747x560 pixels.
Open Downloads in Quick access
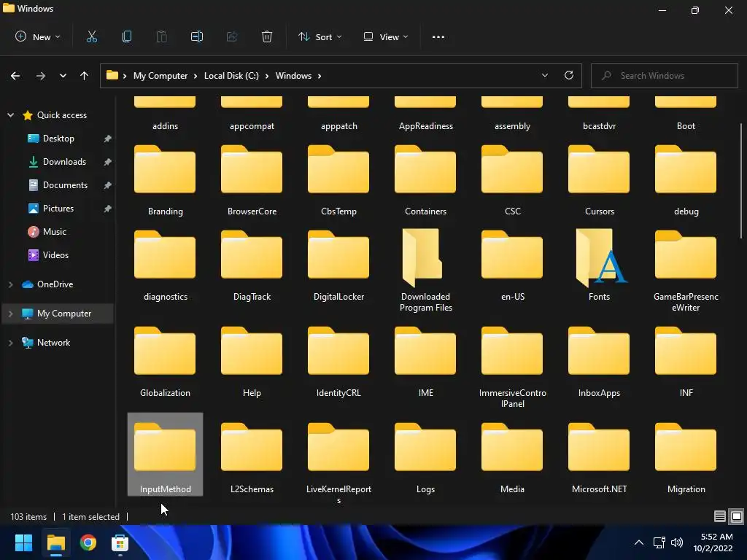pos(64,162)
